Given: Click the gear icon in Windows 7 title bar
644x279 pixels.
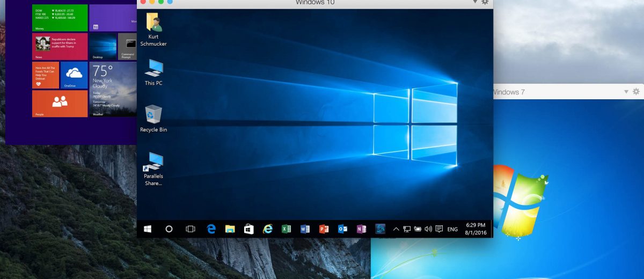Looking at the screenshot, I should click(636, 92).
